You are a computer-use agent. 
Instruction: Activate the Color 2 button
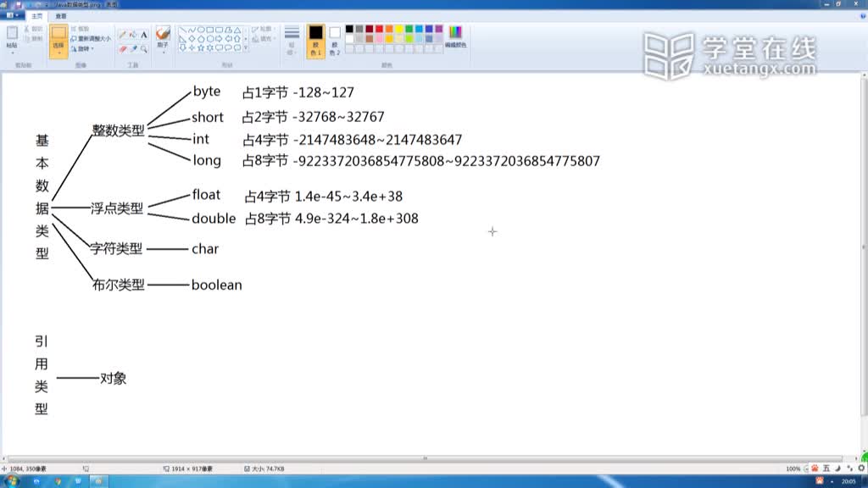pyautogui.click(x=334, y=41)
